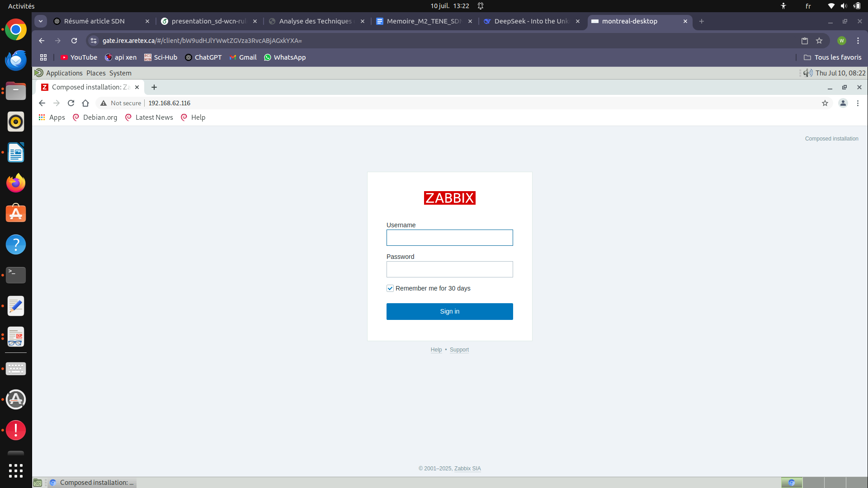The image size is (868, 488).
Task: Open the on-screen keyboard dock icon
Action: 16,369
